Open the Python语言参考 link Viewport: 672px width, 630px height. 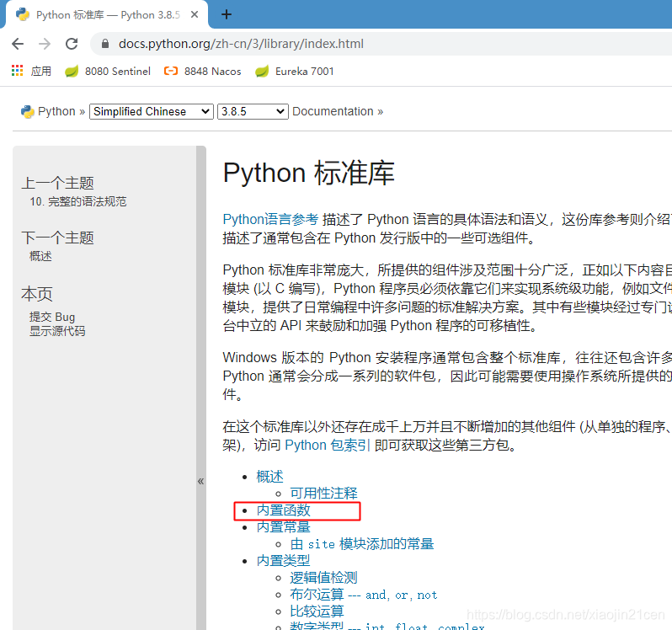tap(271, 220)
